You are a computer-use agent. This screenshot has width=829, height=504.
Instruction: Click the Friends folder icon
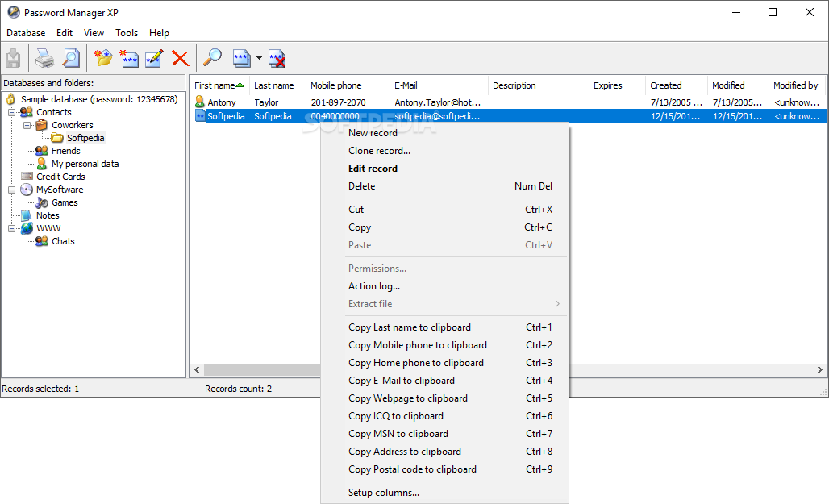[x=42, y=151]
